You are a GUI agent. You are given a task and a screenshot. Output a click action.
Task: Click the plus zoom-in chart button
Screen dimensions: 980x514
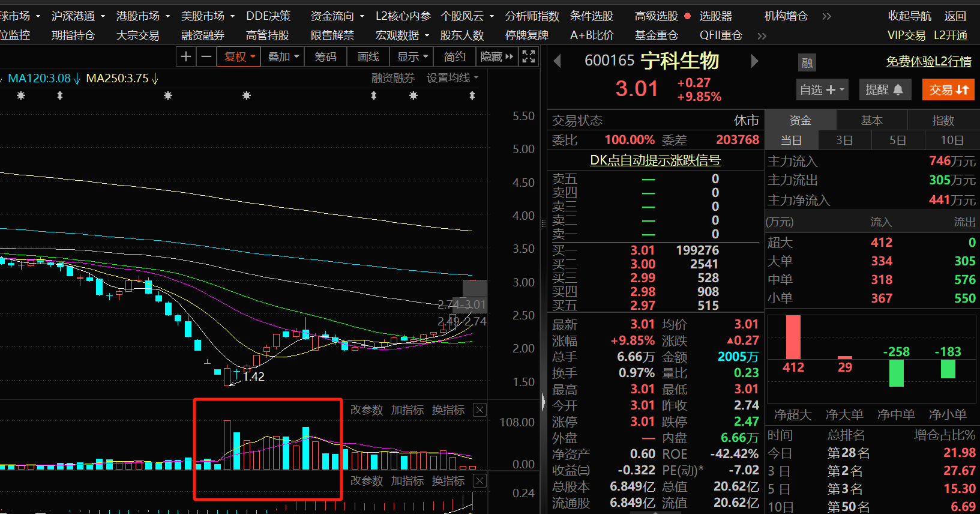pos(186,57)
